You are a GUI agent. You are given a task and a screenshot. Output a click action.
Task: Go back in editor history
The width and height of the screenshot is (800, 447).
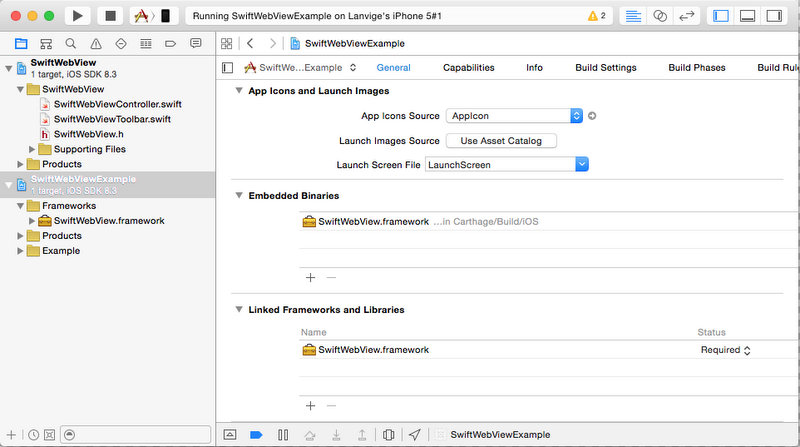pos(250,43)
